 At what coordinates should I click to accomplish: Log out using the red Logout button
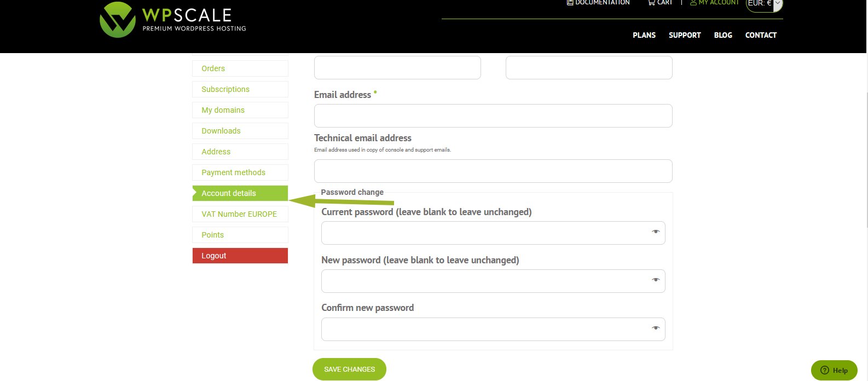point(240,256)
